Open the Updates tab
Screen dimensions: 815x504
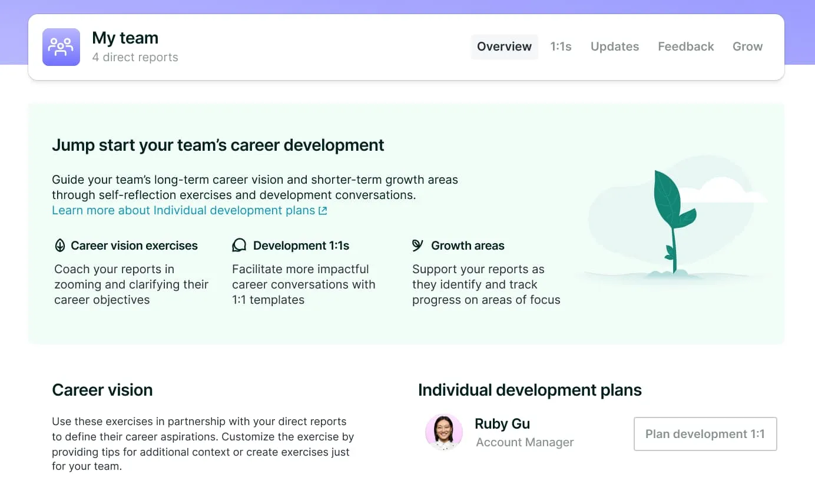click(614, 47)
